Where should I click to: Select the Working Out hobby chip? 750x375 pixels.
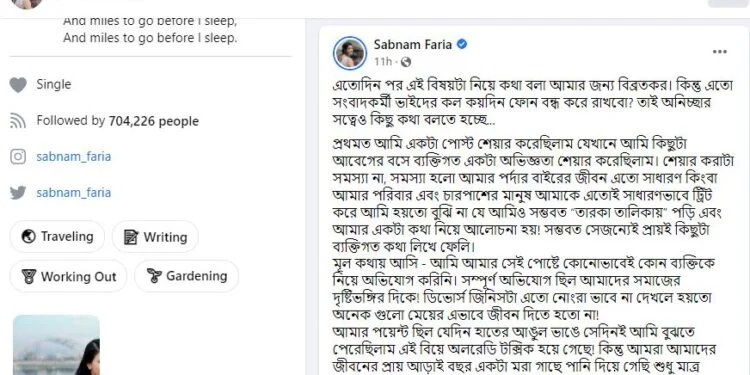pos(68,276)
